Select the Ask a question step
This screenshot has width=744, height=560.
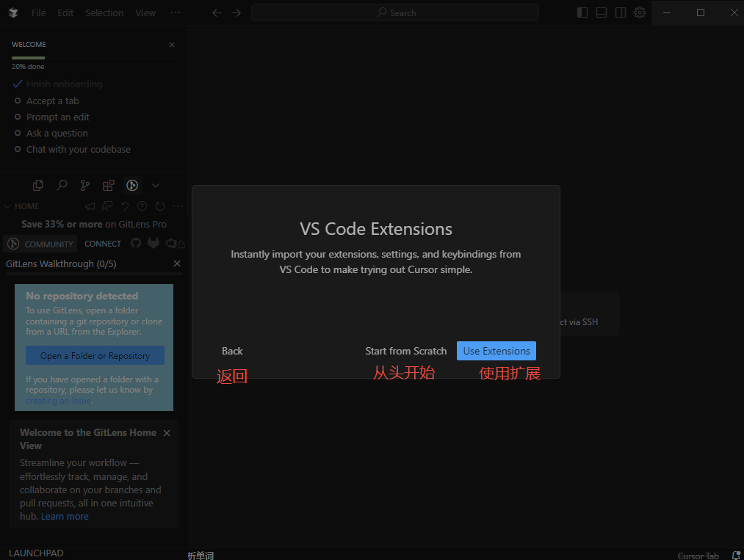(x=57, y=134)
